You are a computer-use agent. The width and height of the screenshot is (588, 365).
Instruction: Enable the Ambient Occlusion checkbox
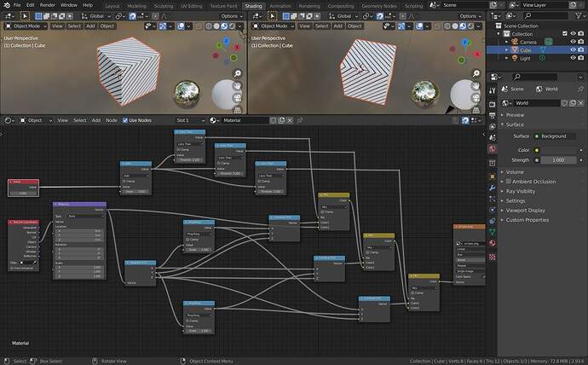(x=509, y=182)
